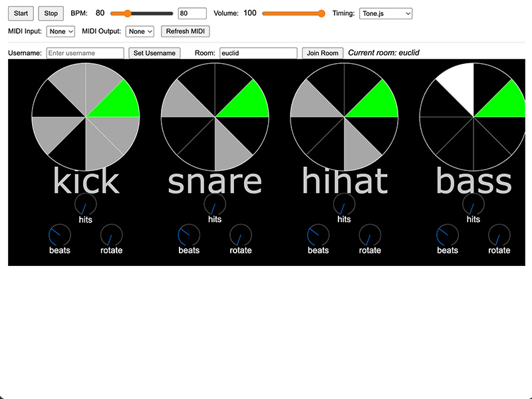Image resolution: width=532 pixels, height=399 pixels.
Task: Click the Enter username text field
Action: 85,53
